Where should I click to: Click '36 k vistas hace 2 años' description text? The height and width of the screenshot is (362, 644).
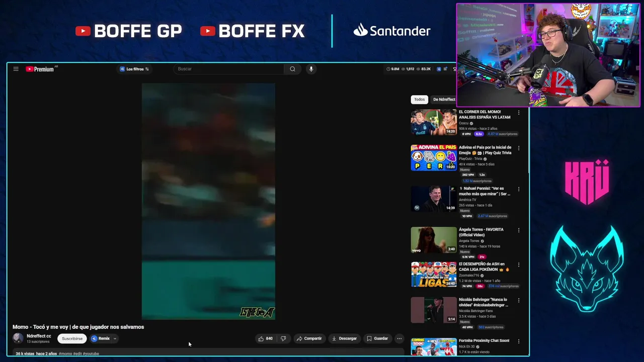(36, 353)
